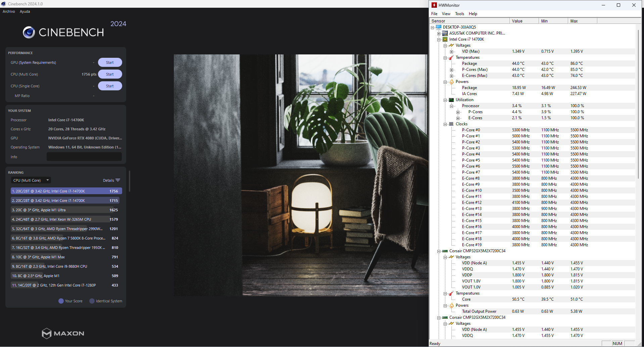Collapse the Clocks tree section
This screenshot has height=347, width=644.
tap(445, 124)
